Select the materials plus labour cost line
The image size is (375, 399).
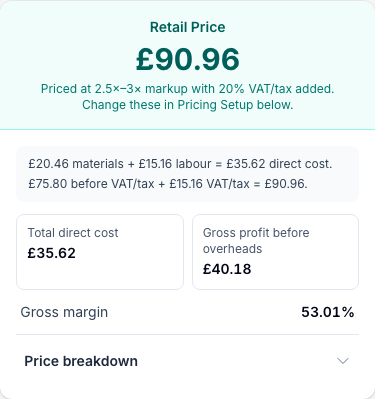[180, 164]
